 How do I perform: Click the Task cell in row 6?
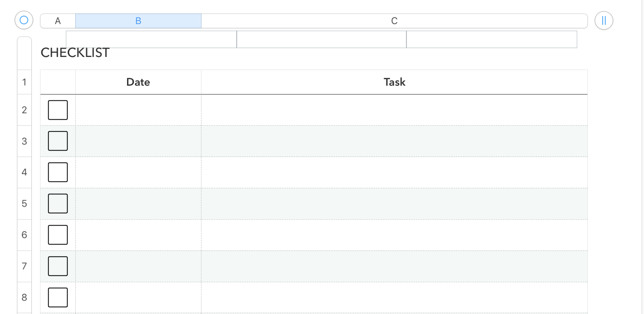[x=394, y=235]
